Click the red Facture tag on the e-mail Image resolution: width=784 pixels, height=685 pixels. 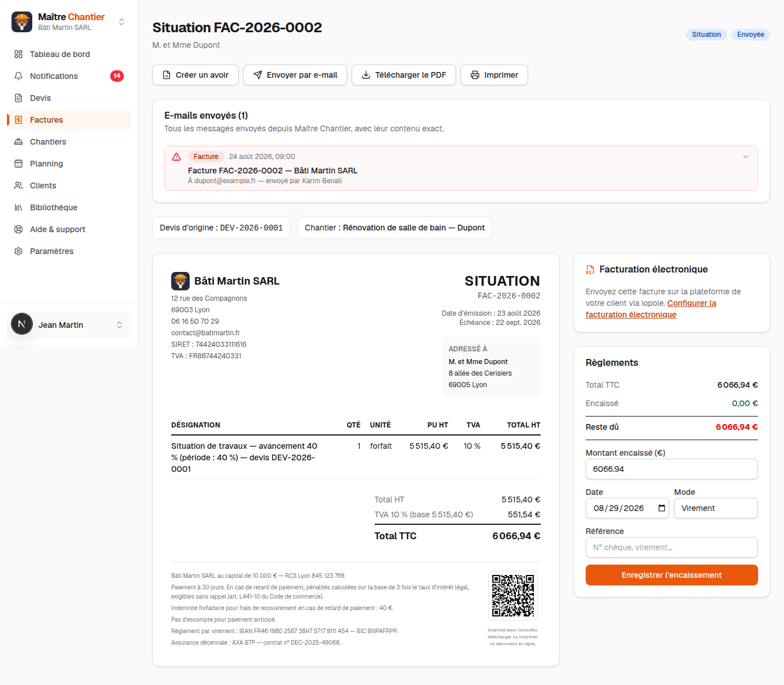click(x=206, y=157)
